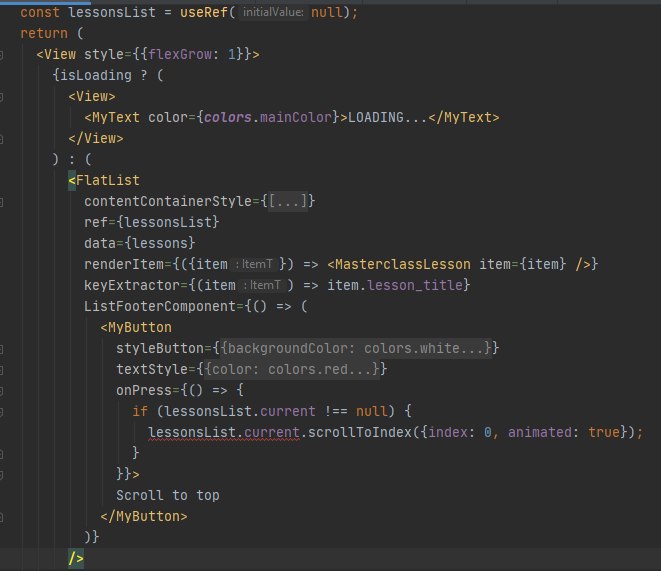
Task: Click lessonsList in the ref attribute
Action: [168, 223]
